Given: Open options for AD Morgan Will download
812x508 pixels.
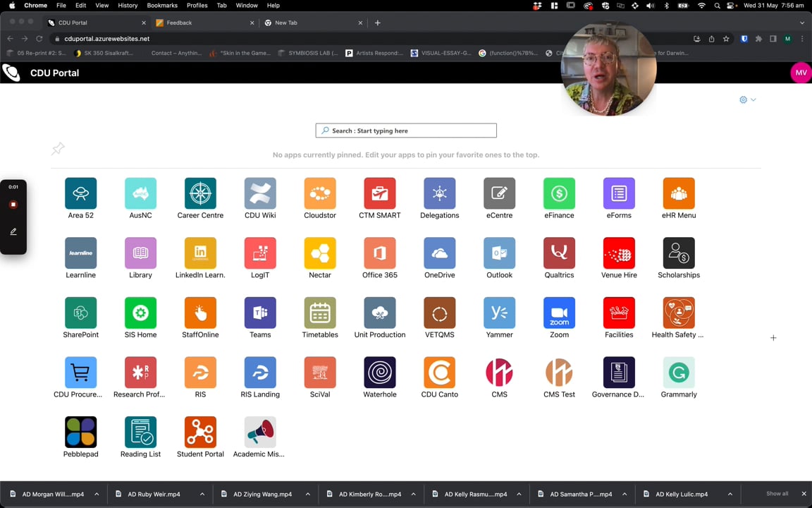Looking at the screenshot, I should (x=97, y=494).
